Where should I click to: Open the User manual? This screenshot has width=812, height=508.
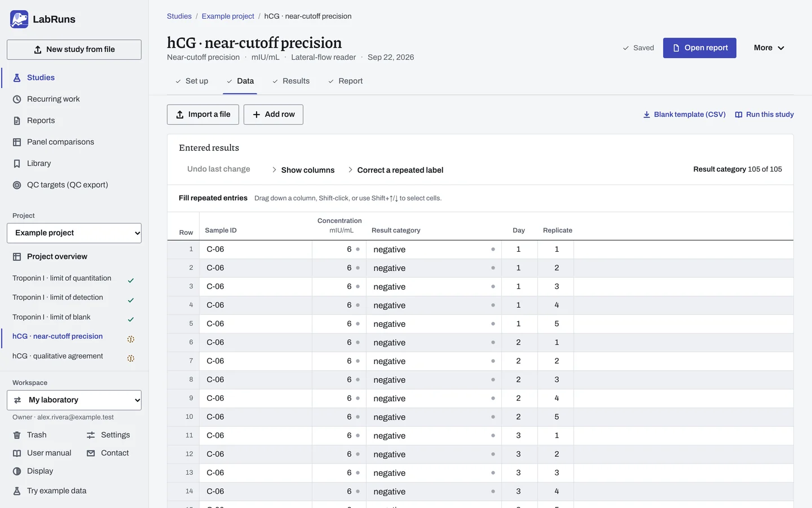pos(42,453)
